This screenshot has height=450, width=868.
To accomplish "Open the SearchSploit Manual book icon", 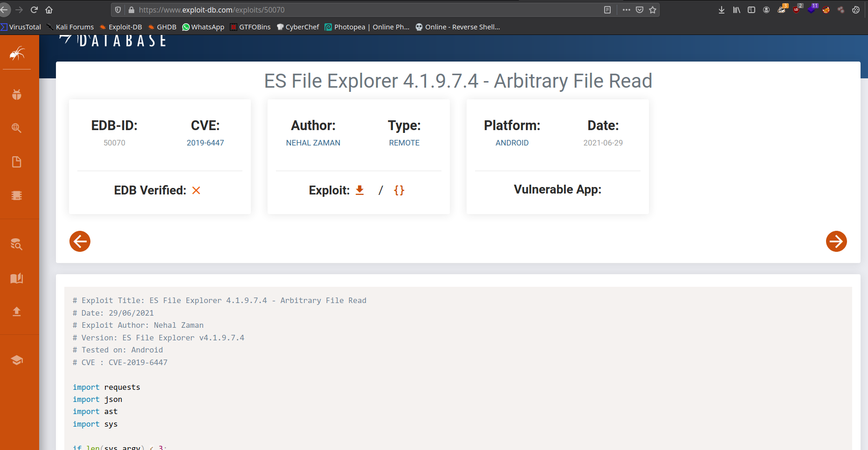I will (x=17, y=278).
